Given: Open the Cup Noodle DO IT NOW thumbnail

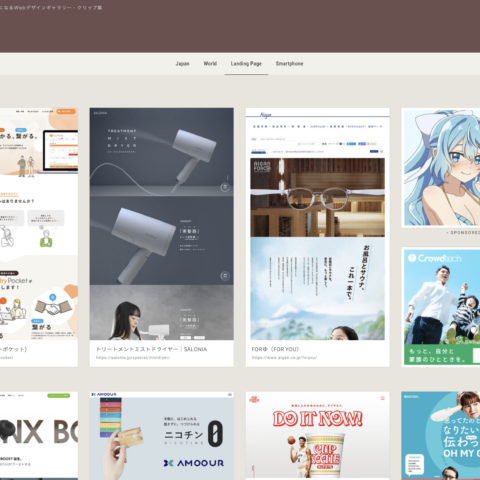Looking at the screenshot, I should click(317, 436).
